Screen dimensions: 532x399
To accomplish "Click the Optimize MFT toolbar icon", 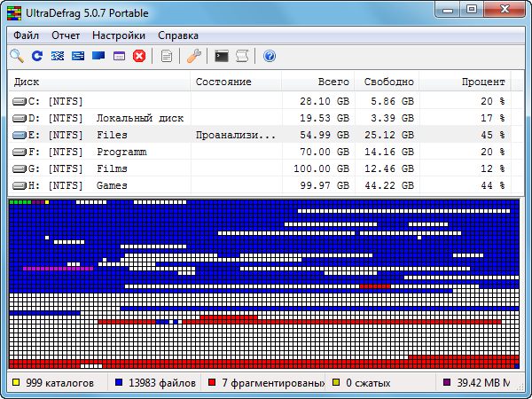I will coord(119,56).
